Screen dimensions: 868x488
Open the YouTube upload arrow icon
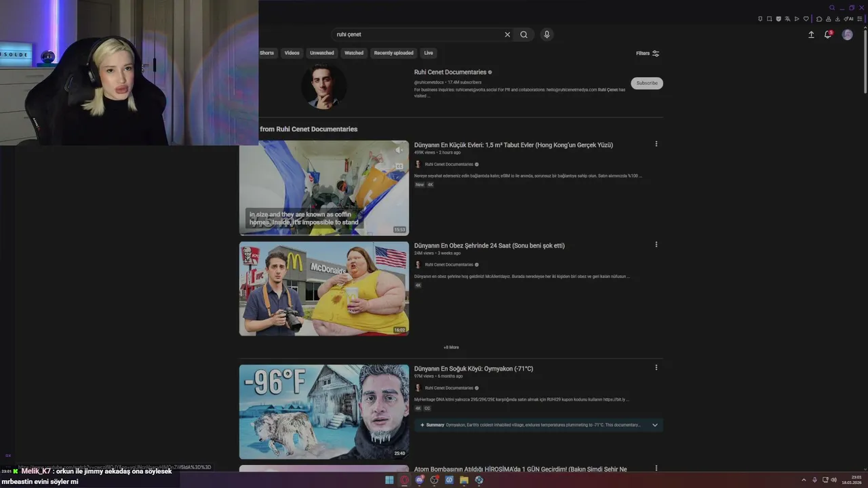(811, 35)
